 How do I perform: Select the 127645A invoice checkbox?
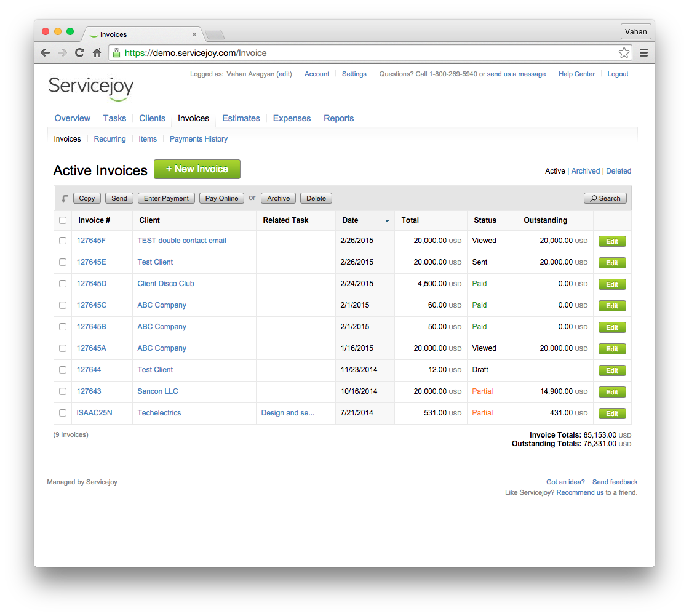[63, 348]
